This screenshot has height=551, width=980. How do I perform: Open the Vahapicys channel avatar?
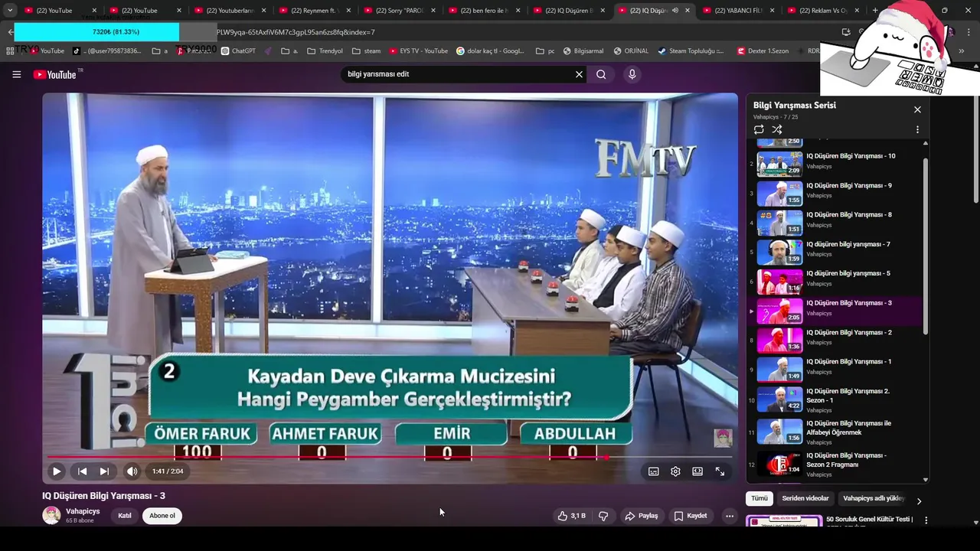point(51,515)
